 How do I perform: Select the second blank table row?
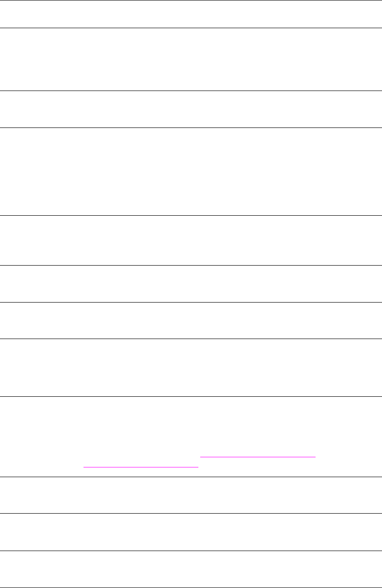[191, 59]
